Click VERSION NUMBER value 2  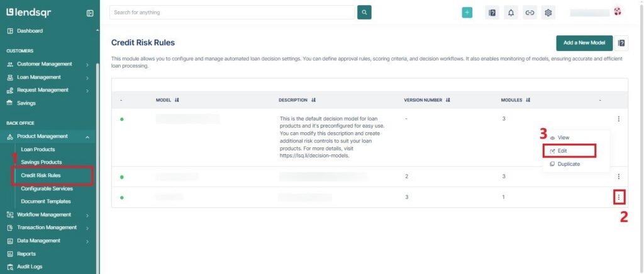(407, 176)
